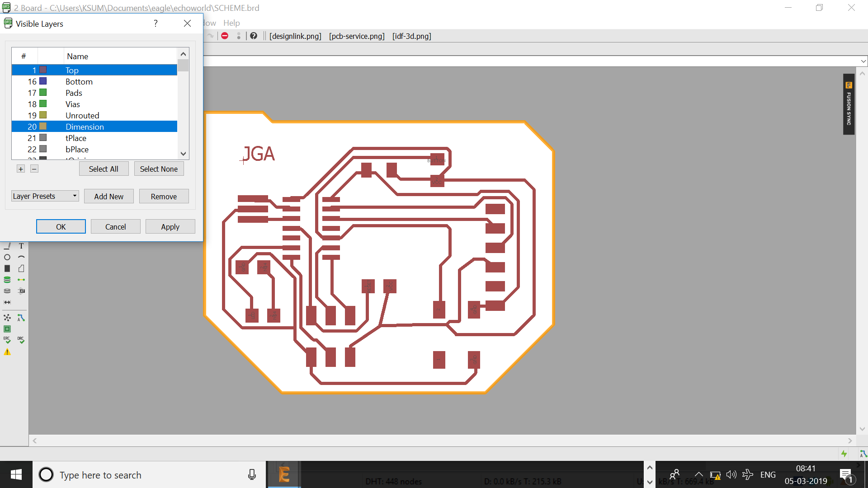Toggle visibility of the tPlace layer
This screenshot has width=868, height=488.
tap(75, 138)
